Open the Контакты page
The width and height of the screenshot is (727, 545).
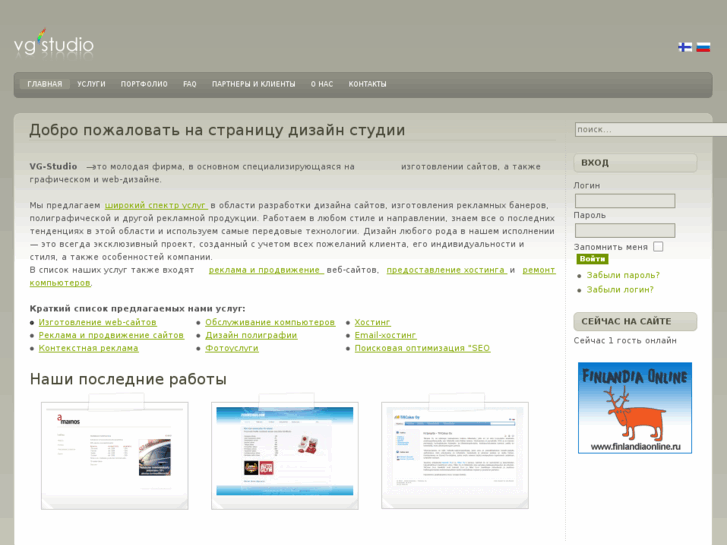coord(367,84)
